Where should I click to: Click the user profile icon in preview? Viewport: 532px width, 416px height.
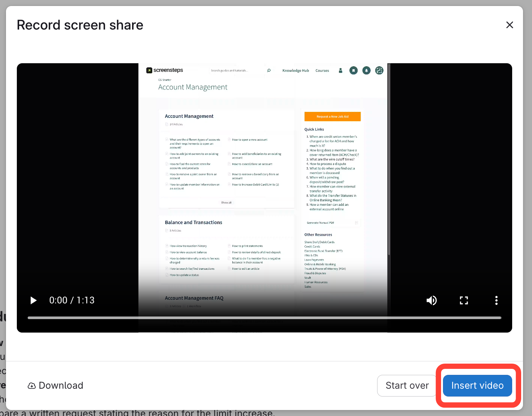tap(340, 70)
